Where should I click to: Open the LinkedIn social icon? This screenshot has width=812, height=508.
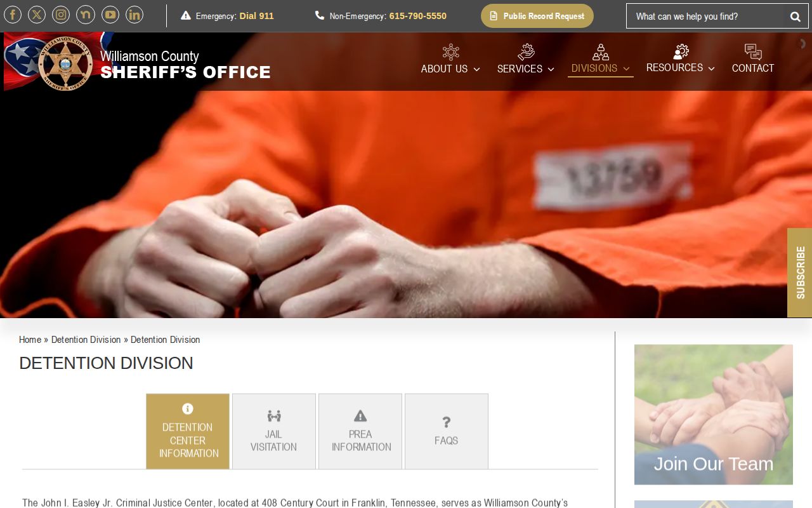pyautogui.click(x=134, y=15)
